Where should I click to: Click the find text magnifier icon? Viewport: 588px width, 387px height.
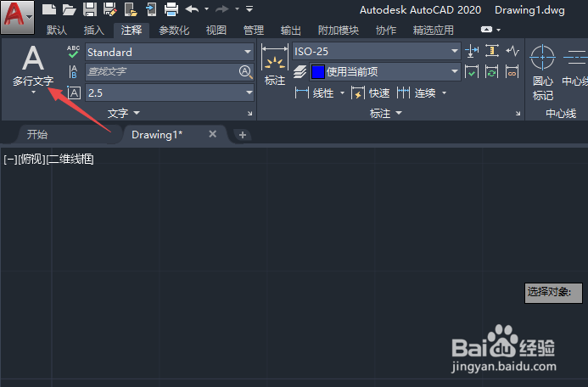[x=245, y=71]
